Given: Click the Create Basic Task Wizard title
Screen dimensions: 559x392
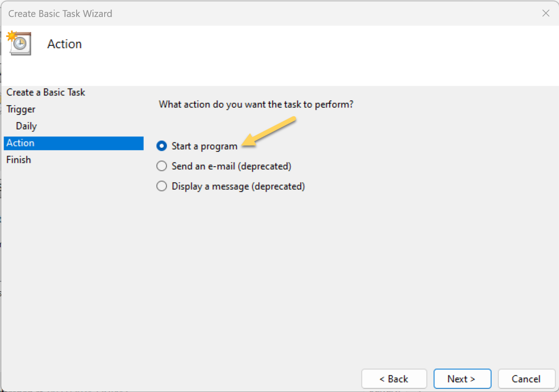Looking at the screenshot, I should pyautogui.click(x=60, y=13).
